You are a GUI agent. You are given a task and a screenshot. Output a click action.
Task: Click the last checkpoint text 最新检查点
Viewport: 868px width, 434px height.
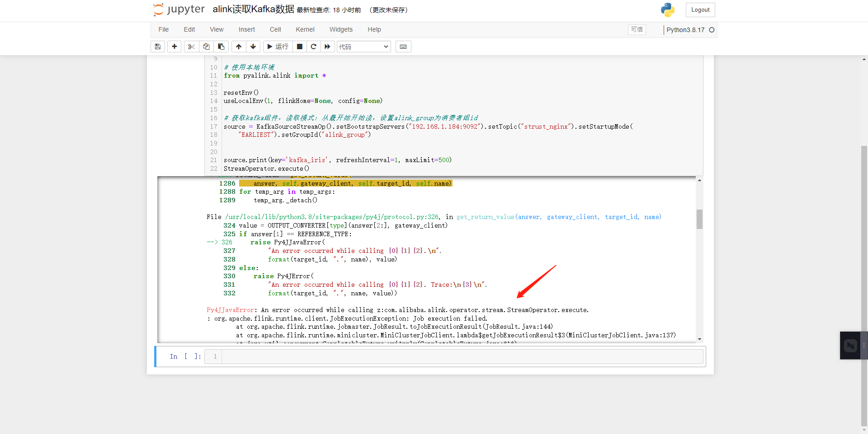coord(329,10)
